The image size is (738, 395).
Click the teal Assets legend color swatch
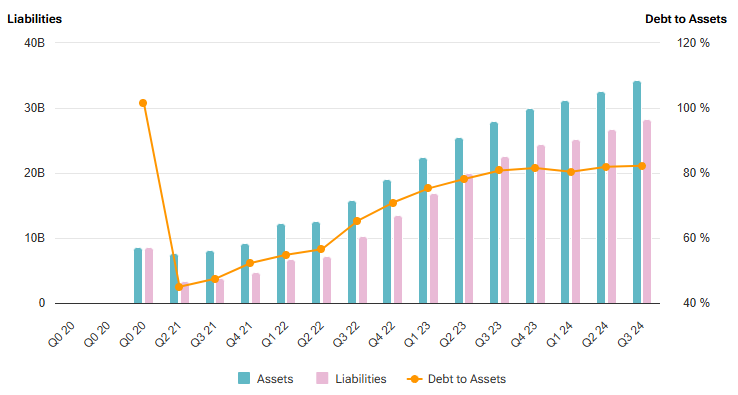point(244,379)
